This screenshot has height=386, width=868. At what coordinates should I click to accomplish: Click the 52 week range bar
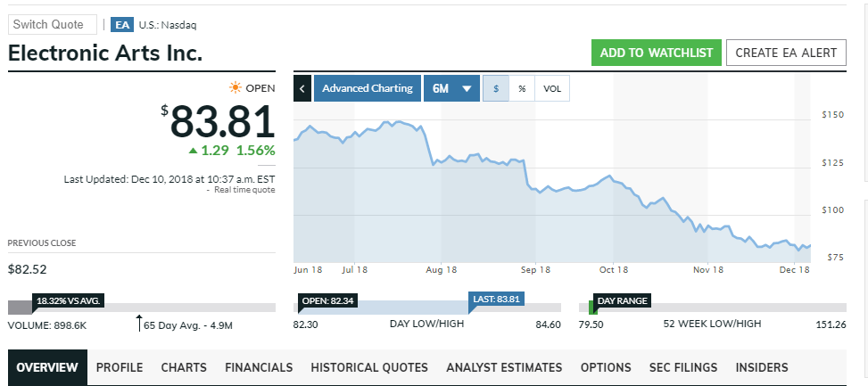click(713, 308)
